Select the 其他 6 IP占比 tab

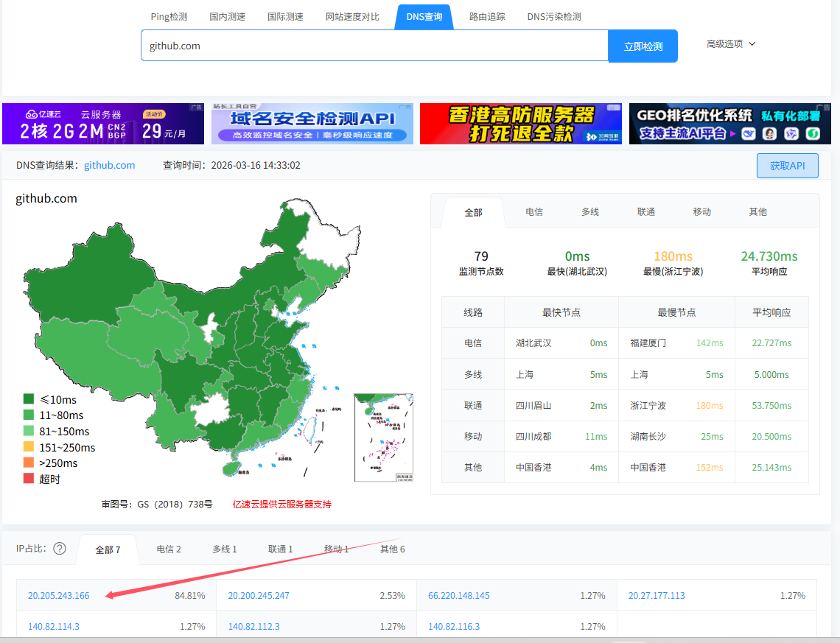(x=392, y=549)
